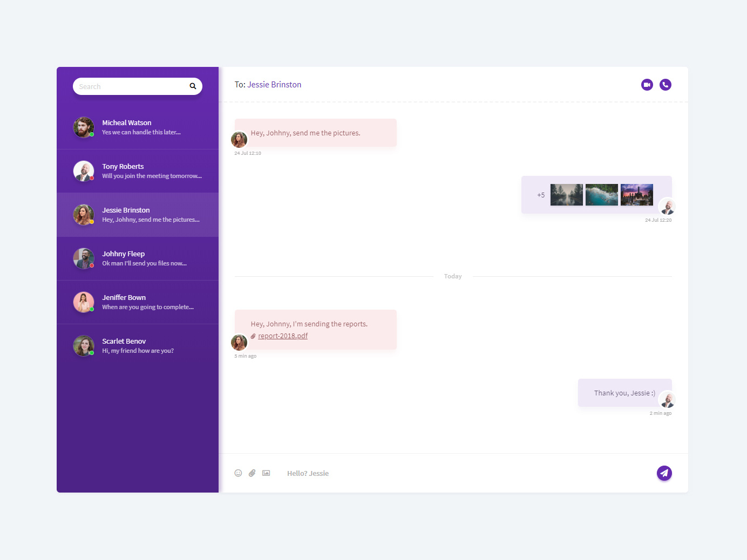
Task: Start a voice call with Jessie
Action: pos(665,85)
